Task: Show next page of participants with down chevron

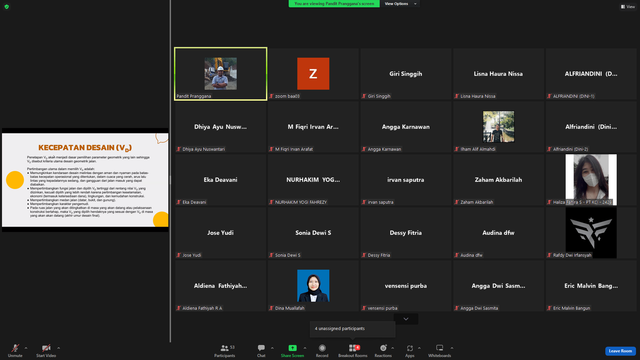Action: 406,319
